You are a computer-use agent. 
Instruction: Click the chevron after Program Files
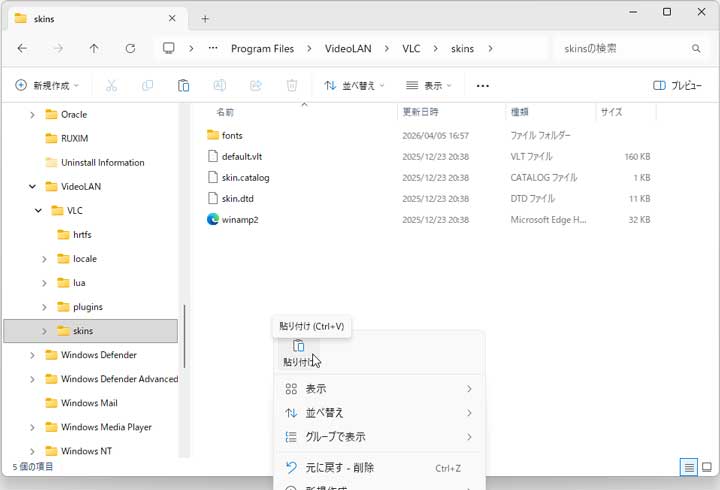tap(309, 48)
